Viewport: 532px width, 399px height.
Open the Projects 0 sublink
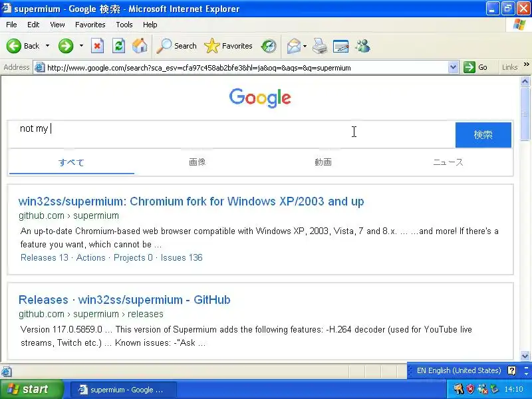(134, 257)
